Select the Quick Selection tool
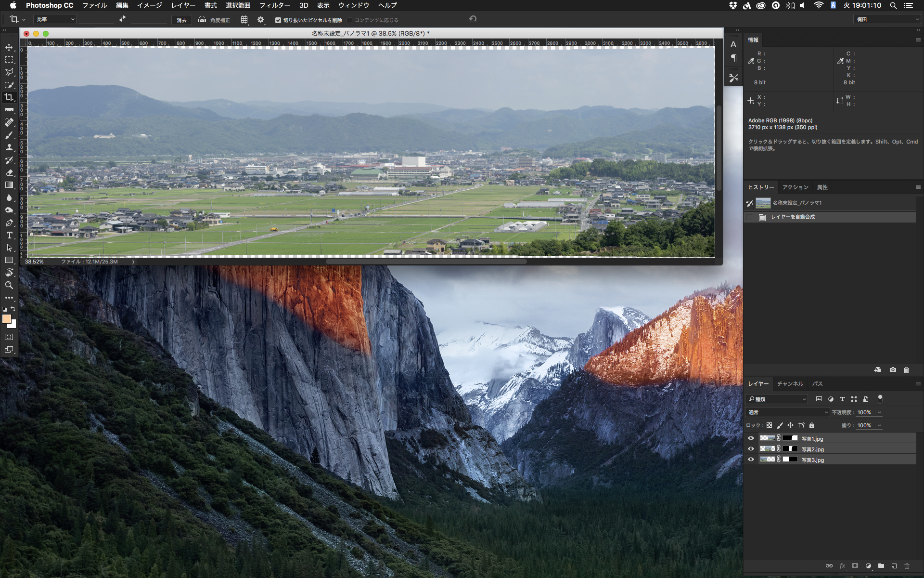Screen dimensions: 924x578 tap(9, 85)
